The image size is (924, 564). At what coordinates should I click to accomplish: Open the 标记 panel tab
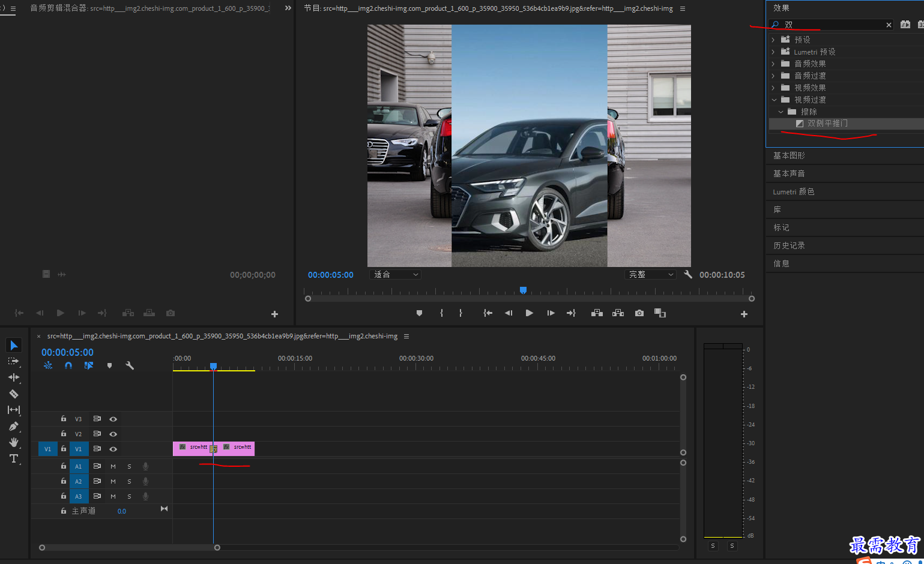781,227
